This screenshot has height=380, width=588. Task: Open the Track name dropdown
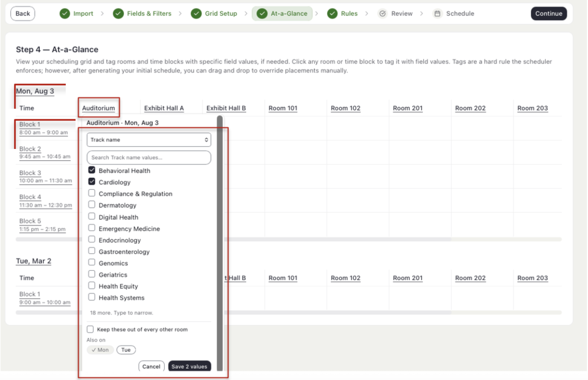[149, 140]
